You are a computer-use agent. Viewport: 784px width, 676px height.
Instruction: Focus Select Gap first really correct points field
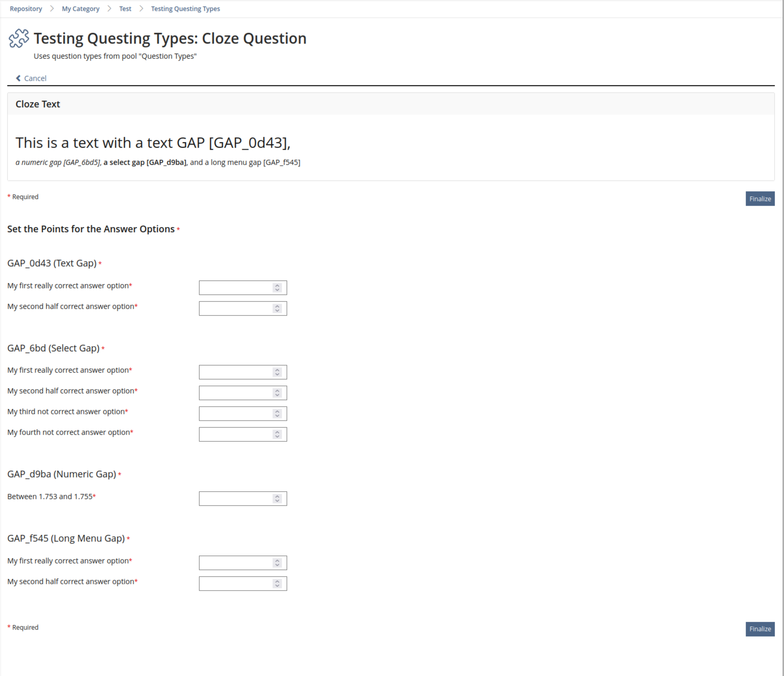tap(235, 372)
